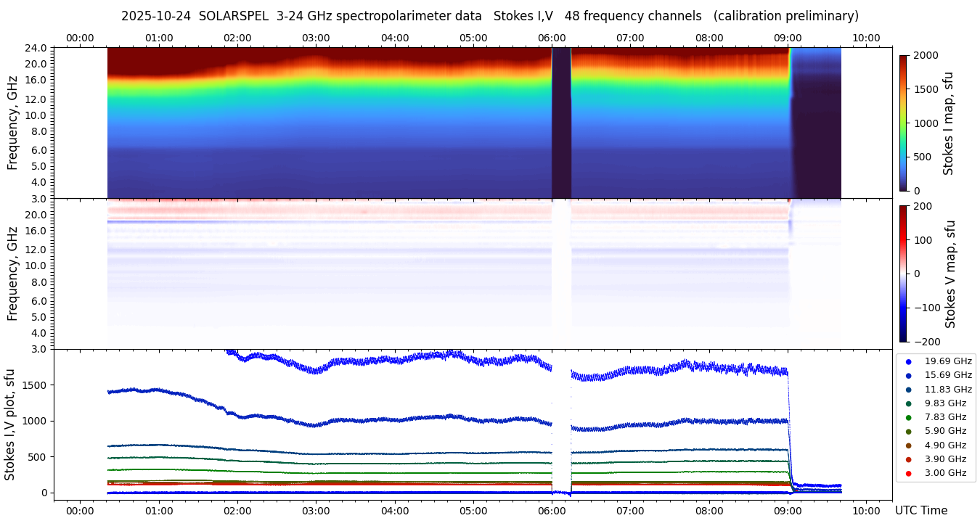Image resolution: width=980 pixels, height=526 pixels.
Task: Click the 06:00 label on bottom time axis
Action: tap(552, 511)
